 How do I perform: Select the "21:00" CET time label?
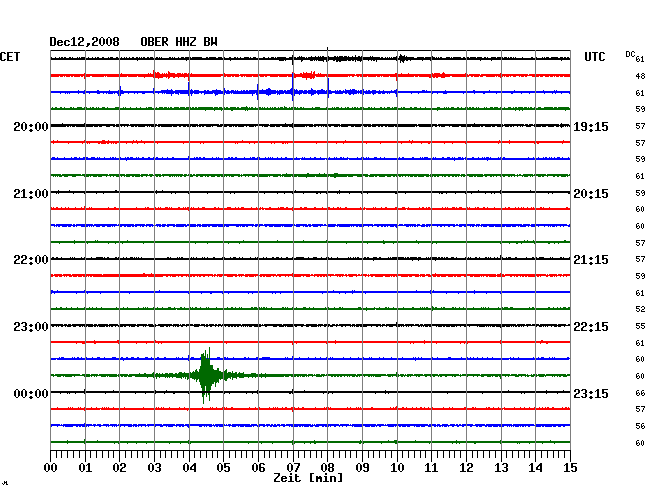[31, 194]
